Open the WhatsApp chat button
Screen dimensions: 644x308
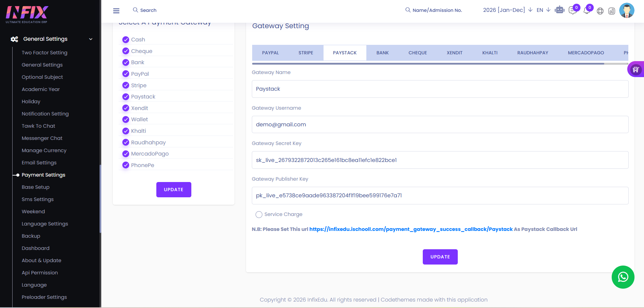623,277
